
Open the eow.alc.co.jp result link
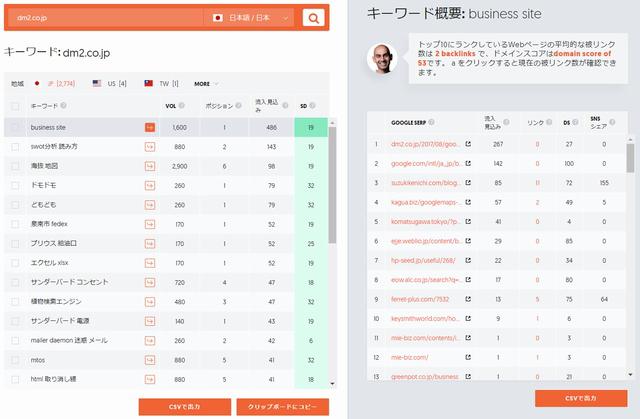coord(427,279)
